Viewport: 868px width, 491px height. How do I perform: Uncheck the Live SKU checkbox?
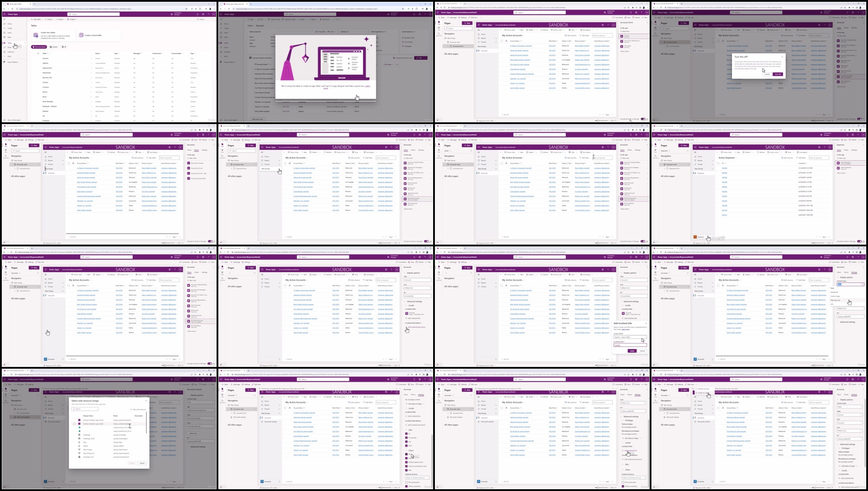(x=406, y=442)
